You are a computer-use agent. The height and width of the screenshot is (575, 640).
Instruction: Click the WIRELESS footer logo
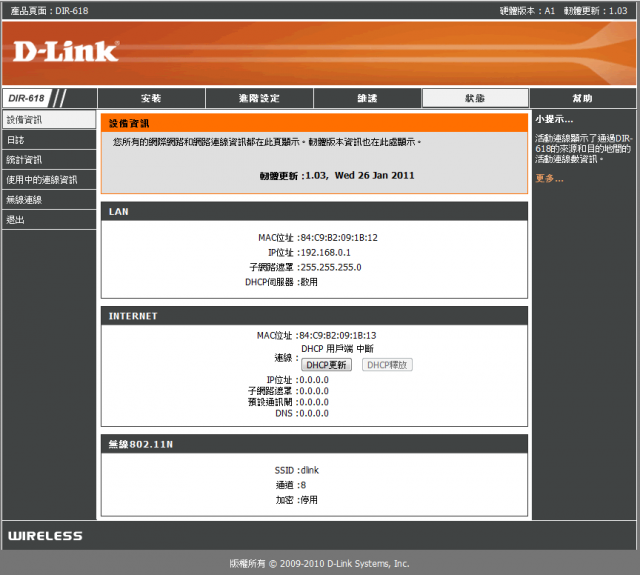(45, 536)
